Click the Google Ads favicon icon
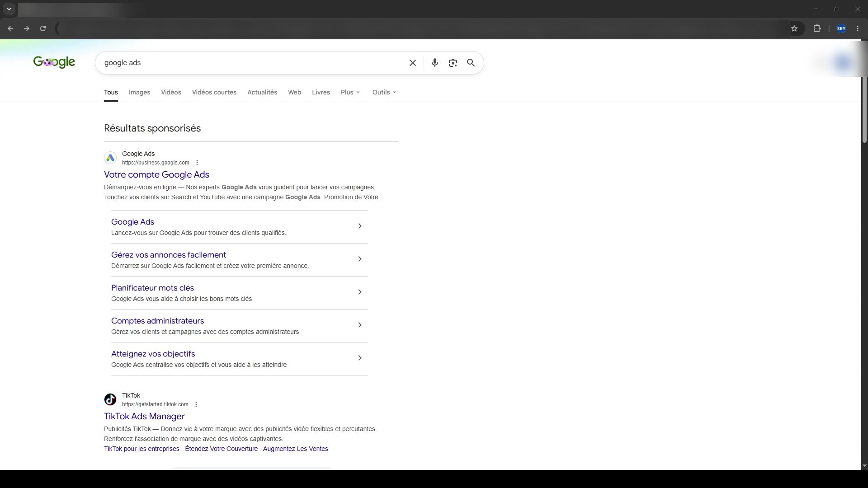Screen dimensions: 868x488 110,158
